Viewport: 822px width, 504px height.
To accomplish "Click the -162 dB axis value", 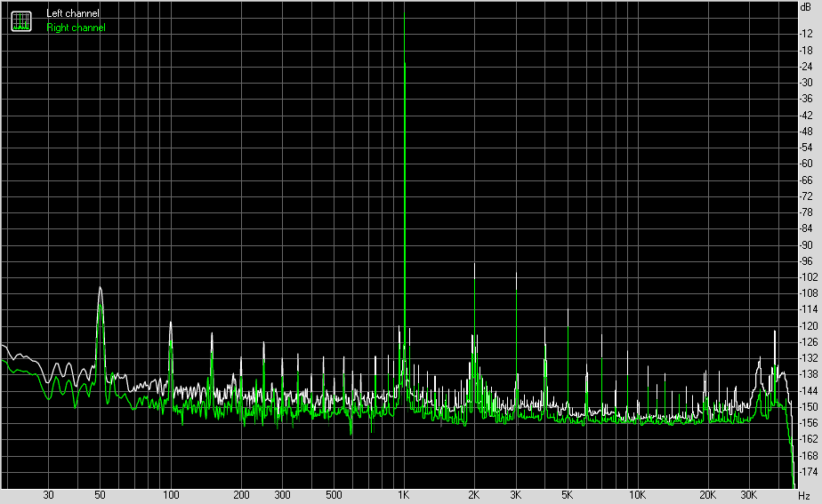I will [x=808, y=439].
